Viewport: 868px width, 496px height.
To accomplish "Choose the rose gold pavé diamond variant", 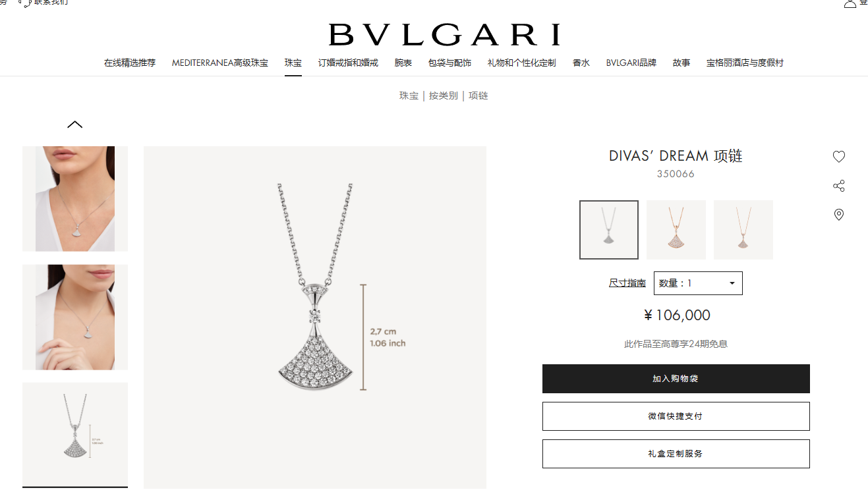I will pos(676,230).
